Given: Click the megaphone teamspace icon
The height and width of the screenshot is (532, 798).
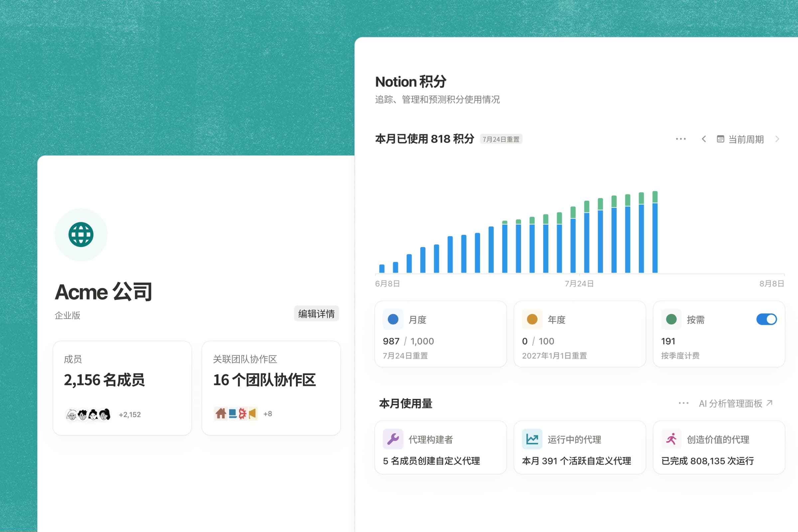Looking at the screenshot, I should pyautogui.click(x=252, y=414).
